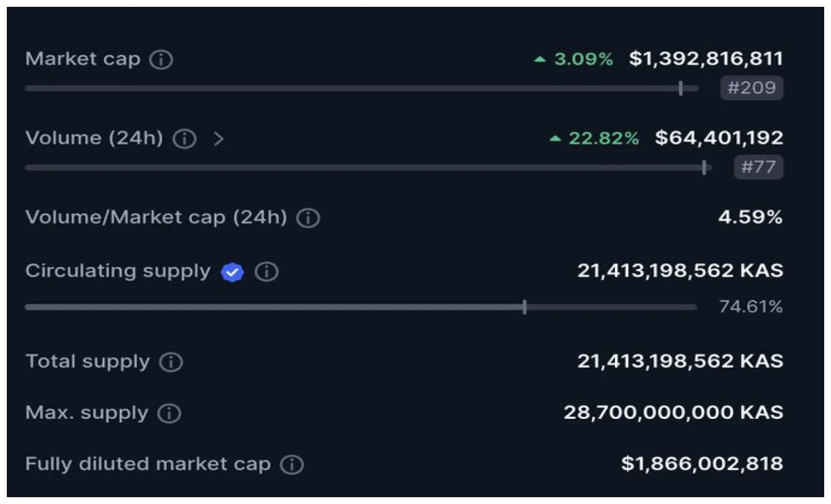The width and height of the screenshot is (831, 504).
Task: Expand Volume (24h) details chevron arrow
Action: [218, 140]
